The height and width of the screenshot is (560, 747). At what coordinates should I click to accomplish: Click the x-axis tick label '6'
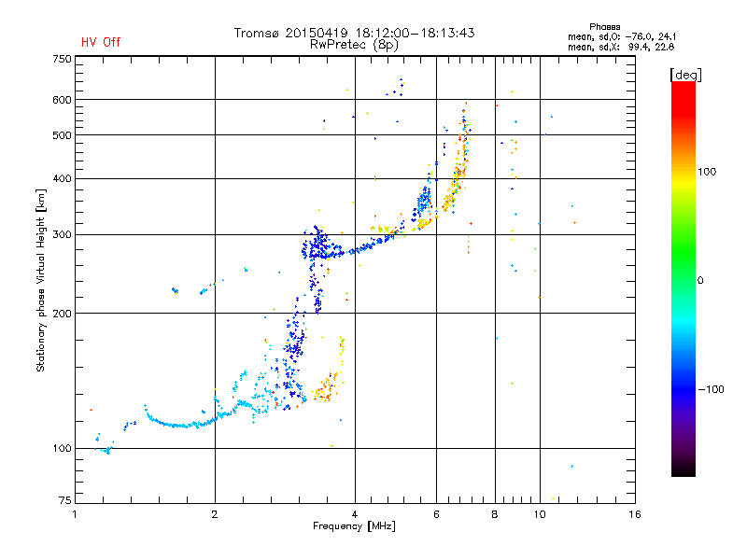coord(436,514)
